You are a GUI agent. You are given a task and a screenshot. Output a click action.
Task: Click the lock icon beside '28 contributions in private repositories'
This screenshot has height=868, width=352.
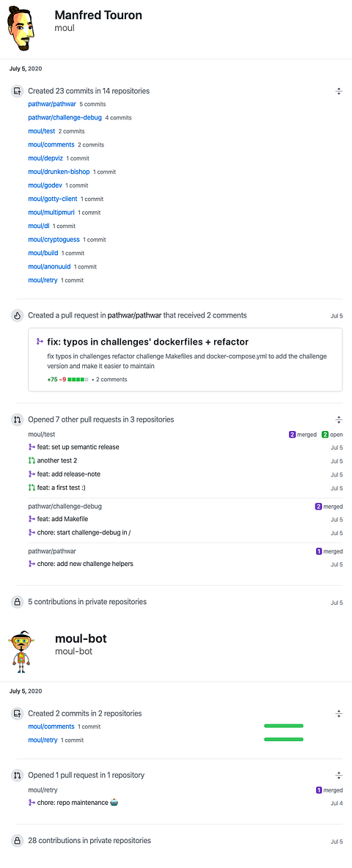coord(17,840)
